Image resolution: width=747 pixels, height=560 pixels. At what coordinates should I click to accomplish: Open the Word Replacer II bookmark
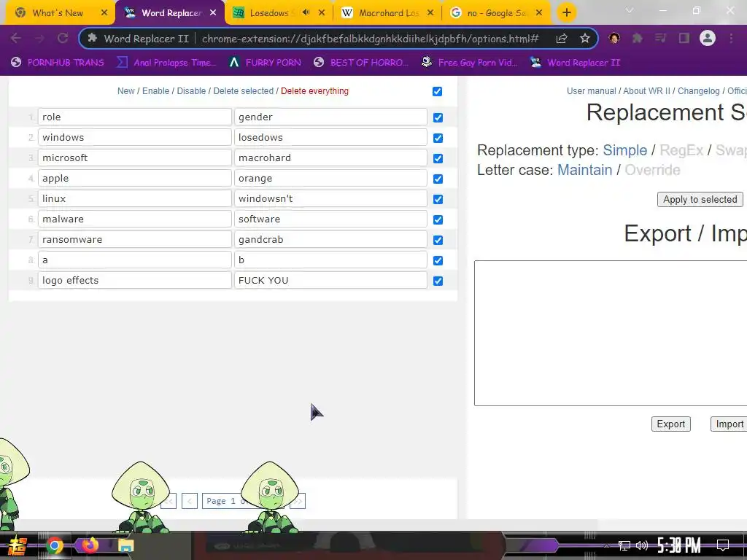tap(576, 63)
